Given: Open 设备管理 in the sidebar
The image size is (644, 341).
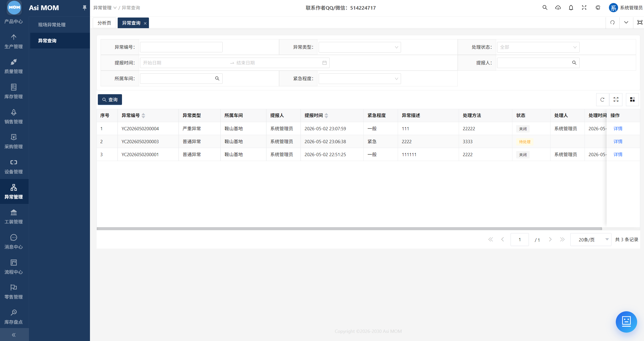Looking at the screenshot, I should [x=14, y=167].
